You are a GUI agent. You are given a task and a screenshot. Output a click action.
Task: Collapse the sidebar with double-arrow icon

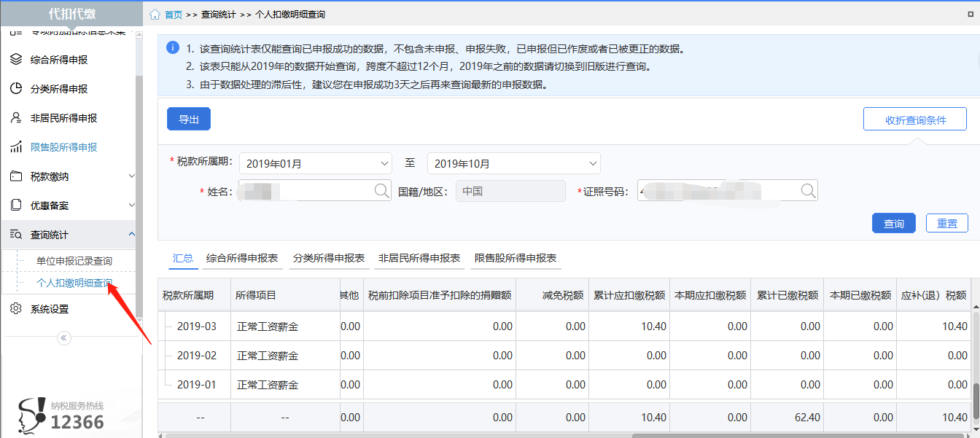coord(64,337)
